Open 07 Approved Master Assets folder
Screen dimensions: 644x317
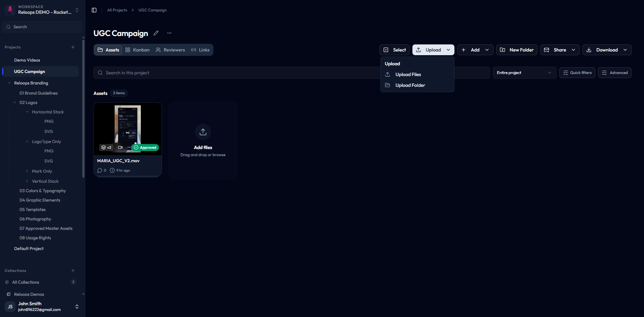[46, 228]
